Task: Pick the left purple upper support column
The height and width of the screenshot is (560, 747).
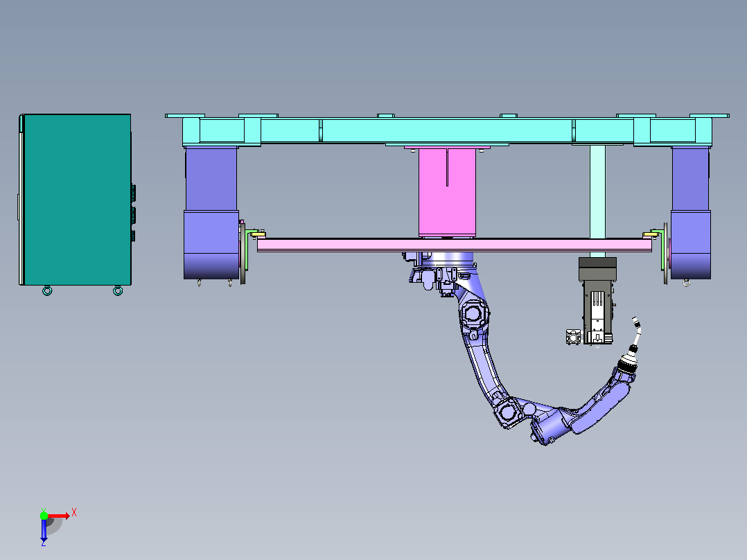Action: coord(211,180)
